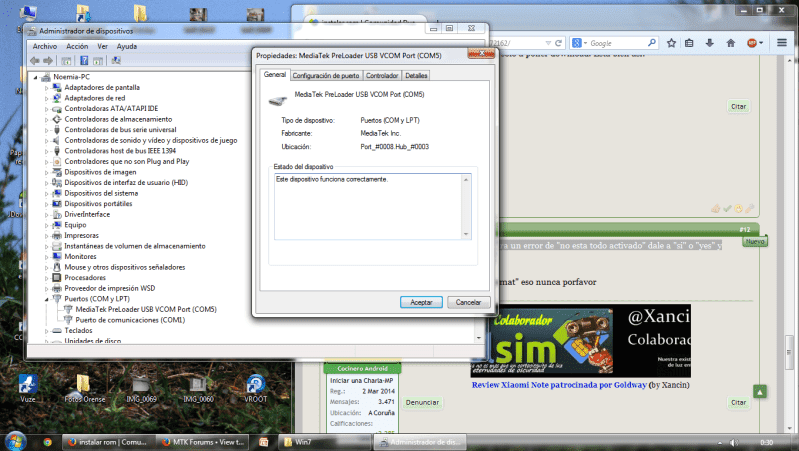Switch to Configuración de puerto tab
The height and width of the screenshot is (451, 799).
(326, 75)
